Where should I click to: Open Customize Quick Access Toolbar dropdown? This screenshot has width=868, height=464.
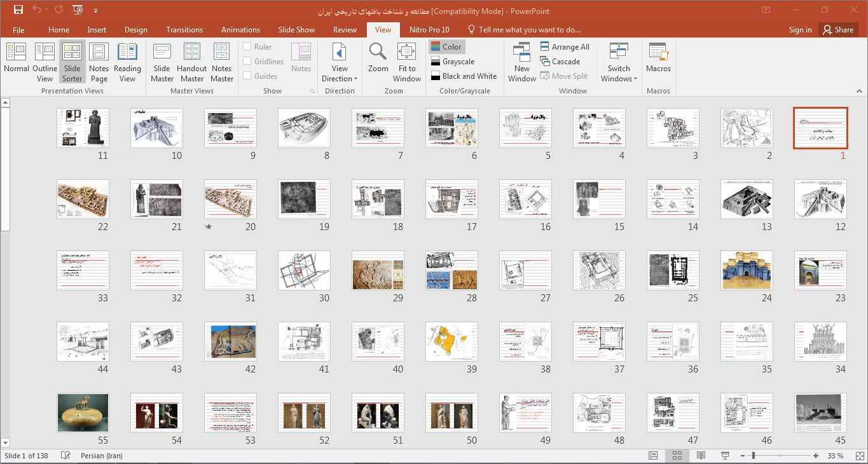96,11
